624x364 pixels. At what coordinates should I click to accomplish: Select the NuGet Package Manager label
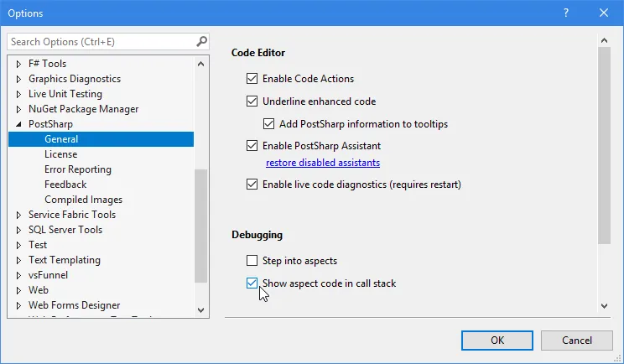coord(84,109)
